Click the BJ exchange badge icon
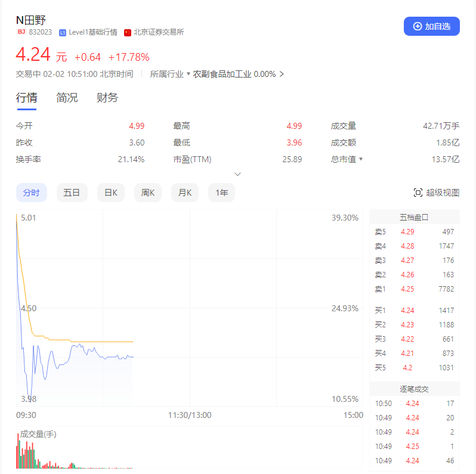 point(21,32)
